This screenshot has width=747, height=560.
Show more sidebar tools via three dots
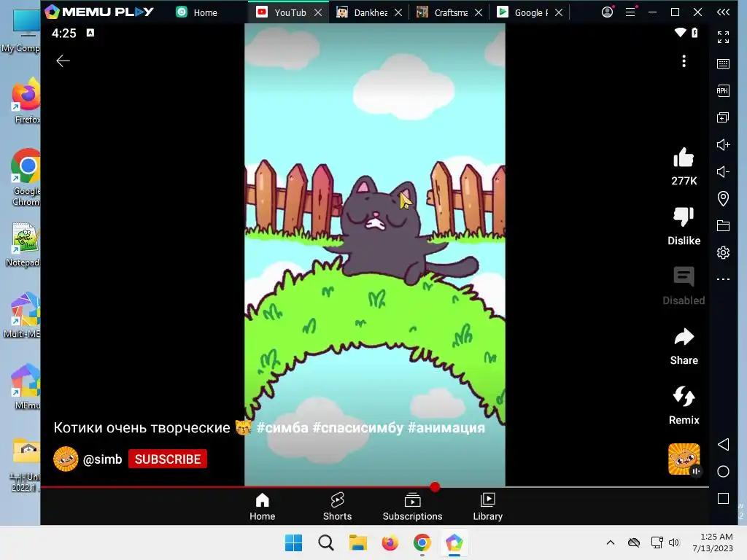tap(723, 279)
